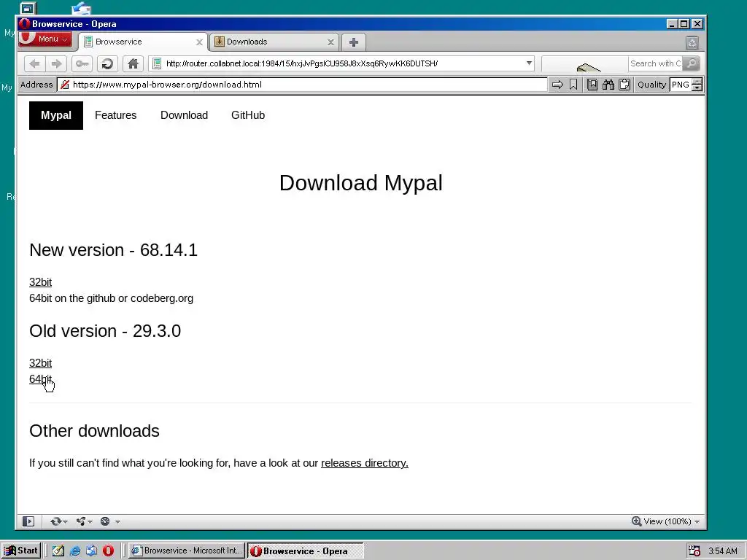Increase Quality with the up stepper arrow
This screenshot has height=560, width=747.
tap(697, 82)
